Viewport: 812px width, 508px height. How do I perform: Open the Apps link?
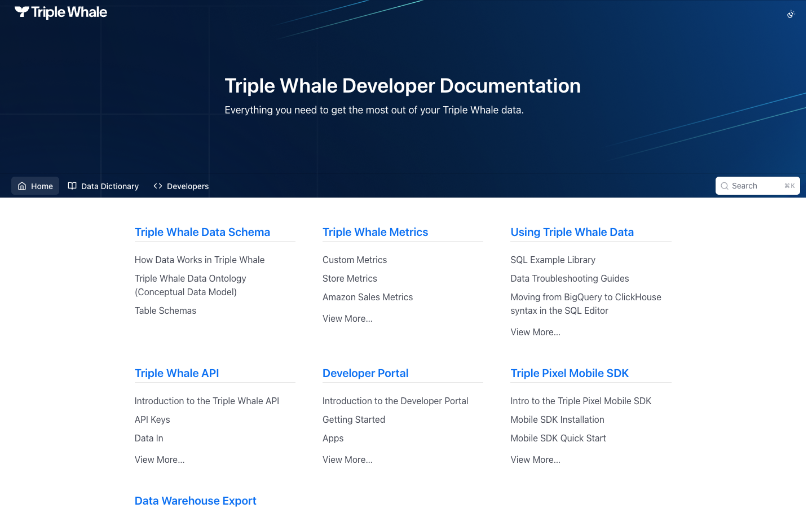333,438
